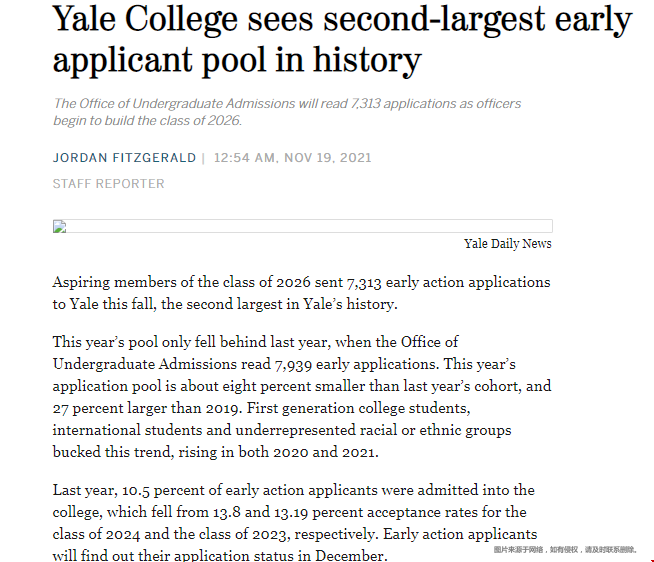The width and height of the screenshot is (654, 562).
Task: Click the phrase '27 percent larger than 2019'
Action: (147, 408)
